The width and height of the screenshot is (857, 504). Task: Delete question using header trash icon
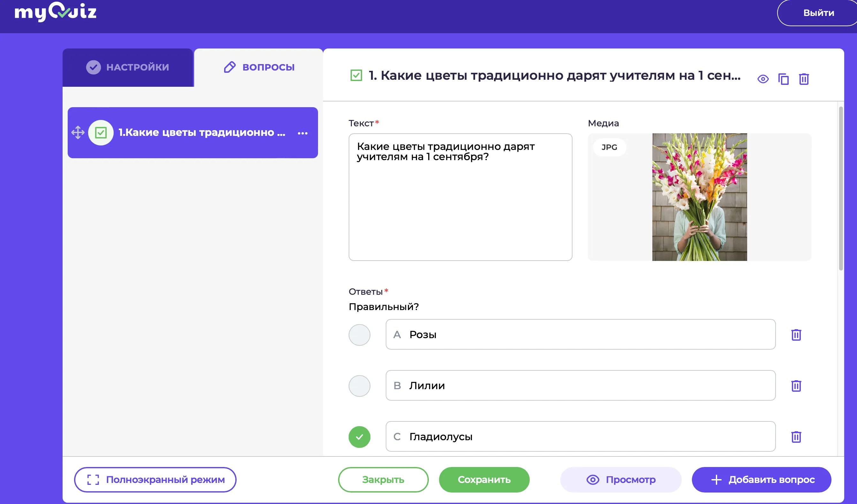(x=804, y=79)
